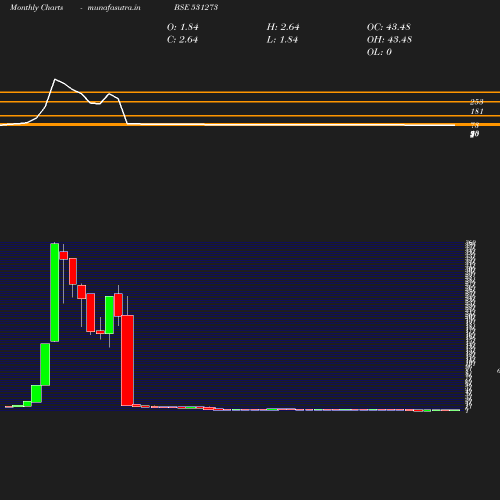This screenshot has width=500, height=500.
Task: Select the green candle before the tallest green candle
Action: 45,364
